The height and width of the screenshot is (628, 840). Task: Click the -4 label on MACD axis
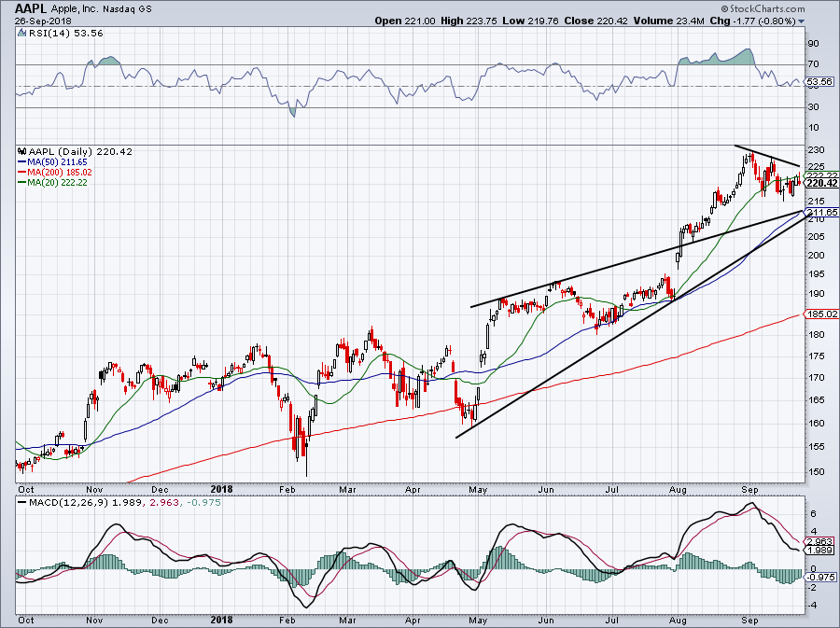coord(812,606)
